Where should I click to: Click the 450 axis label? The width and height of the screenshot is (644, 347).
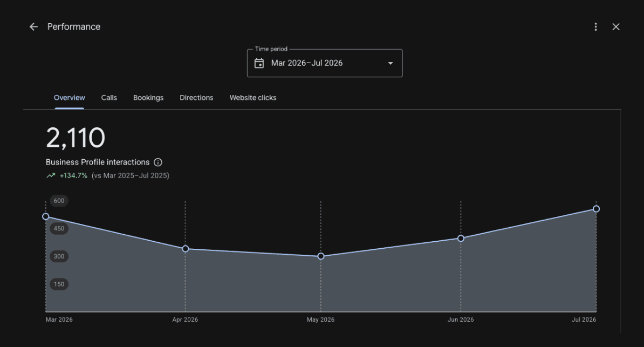coord(59,229)
